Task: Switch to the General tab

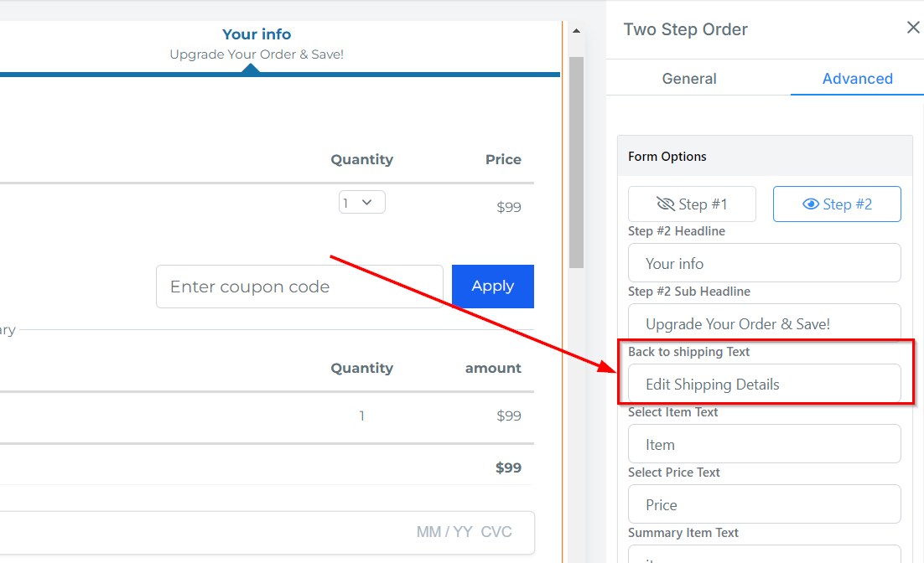Action: (689, 79)
